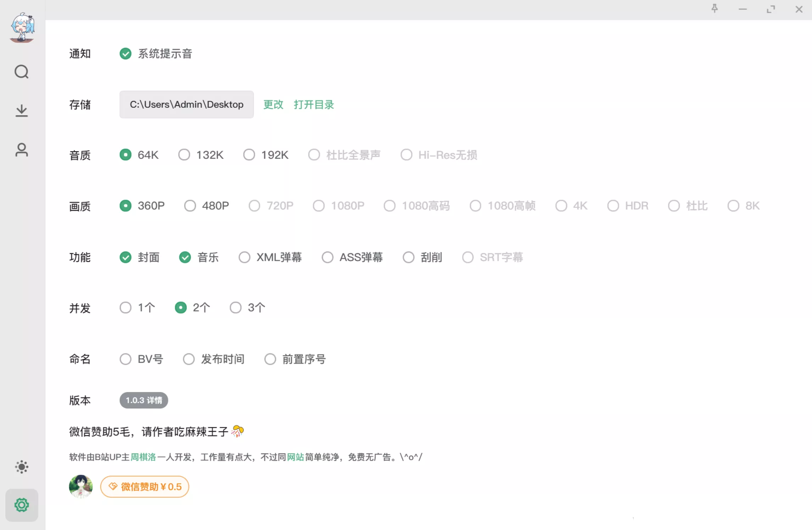Open the download manager in the sidebar
The height and width of the screenshot is (530, 812).
click(x=22, y=111)
